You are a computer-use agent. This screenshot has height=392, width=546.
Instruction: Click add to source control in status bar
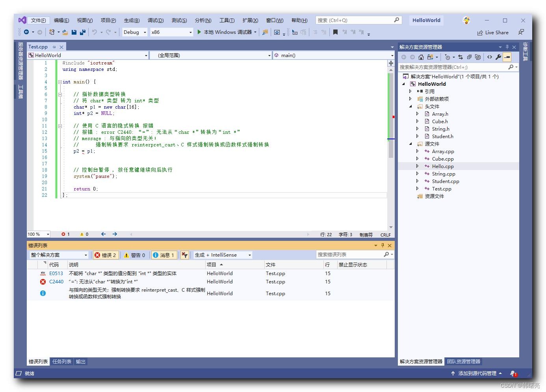point(477,374)
